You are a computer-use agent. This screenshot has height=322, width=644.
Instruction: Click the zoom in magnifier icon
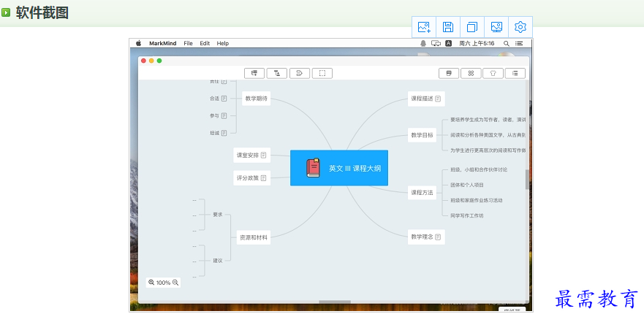pyautogui.click(x=151, y=283)
